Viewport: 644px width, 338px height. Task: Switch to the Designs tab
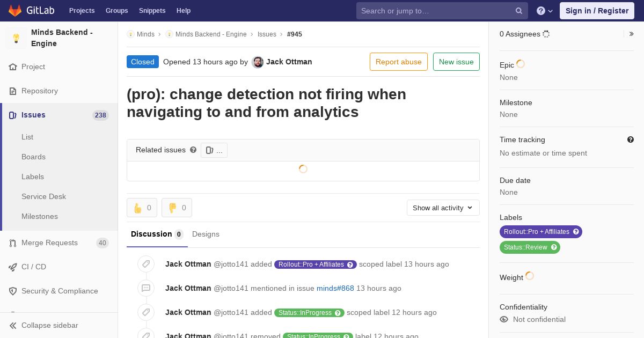coord(206,234)
